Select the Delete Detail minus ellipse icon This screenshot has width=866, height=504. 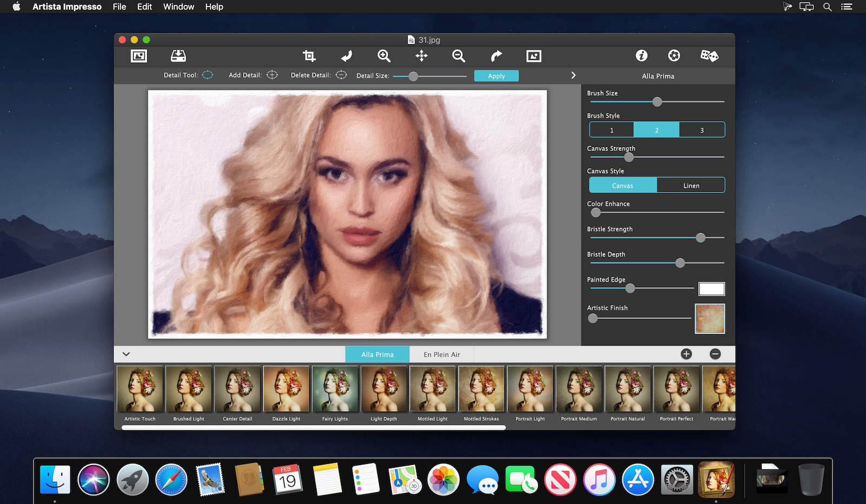pyautogui.click(x=341, y=75)
